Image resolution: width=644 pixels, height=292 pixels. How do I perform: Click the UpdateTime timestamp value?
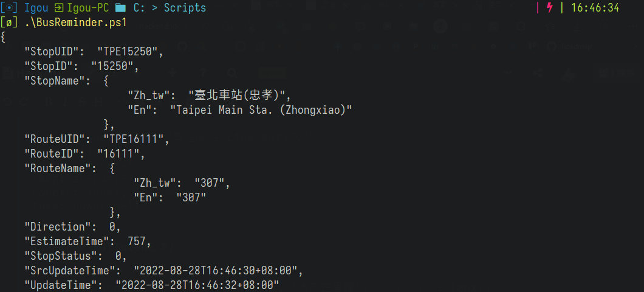pyautogui.click(x=197, y=285)
